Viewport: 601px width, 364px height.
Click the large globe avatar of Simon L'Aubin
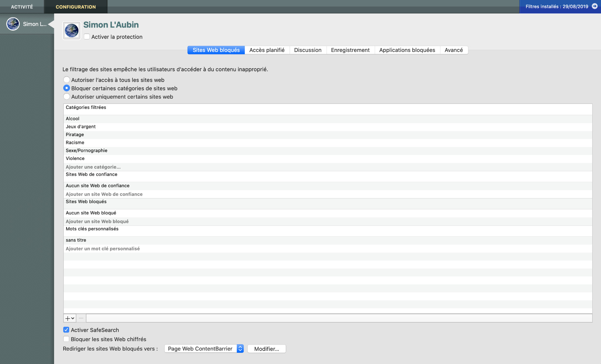72,31
